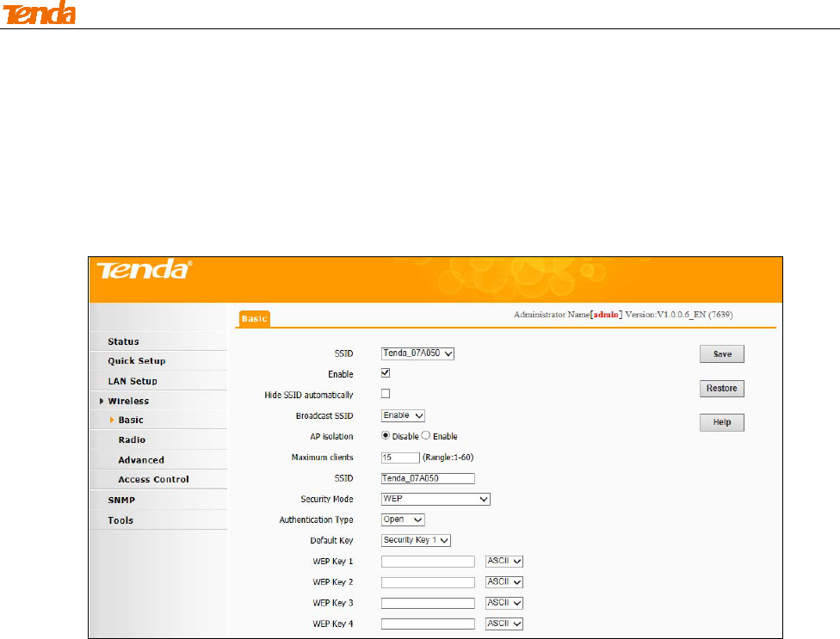Image resolution: width=840 pixels, height=639 pixels.
Task: Click the Tenda logo in the page header
Action: tap(39, 13)
